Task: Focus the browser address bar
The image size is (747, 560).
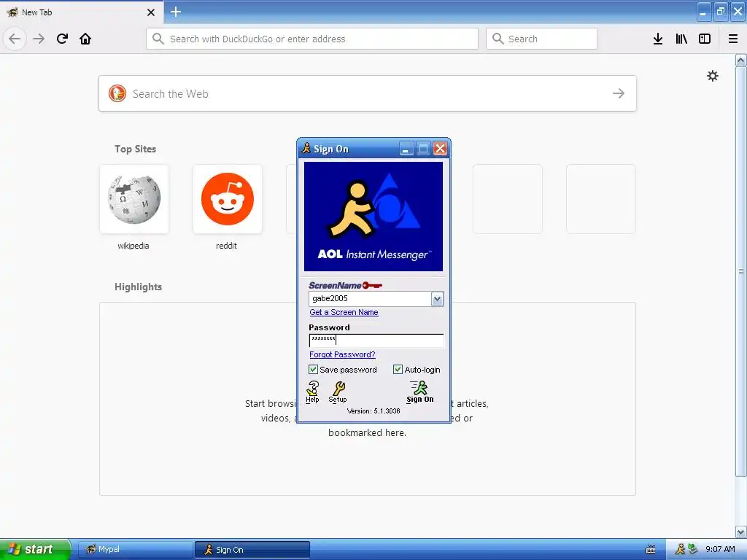Action: pos(312,39)
